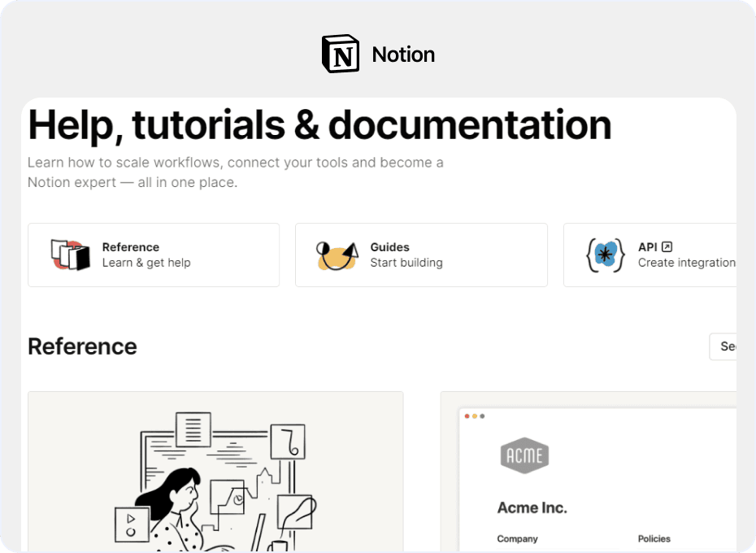Click the Reference section heading
Screen dimensions: 756x553
(x=82, y=346)
